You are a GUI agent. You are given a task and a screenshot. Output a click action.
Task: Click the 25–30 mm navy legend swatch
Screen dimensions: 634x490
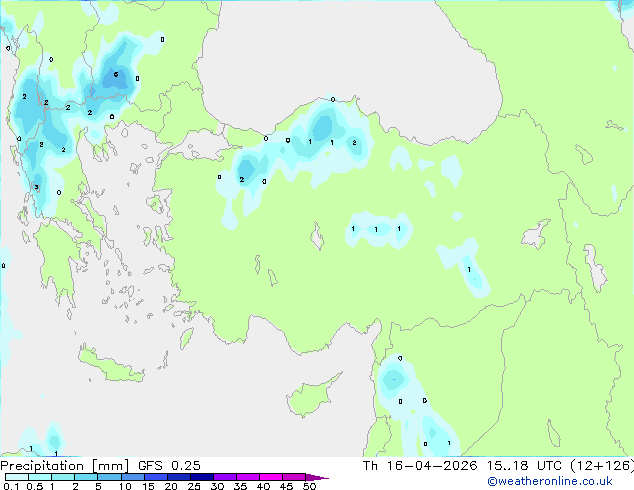tap(201, 477)
